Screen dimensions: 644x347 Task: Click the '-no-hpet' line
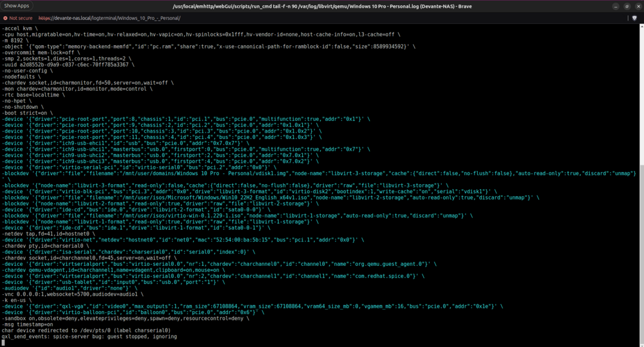pyautogui.click(x=17, y=101)
